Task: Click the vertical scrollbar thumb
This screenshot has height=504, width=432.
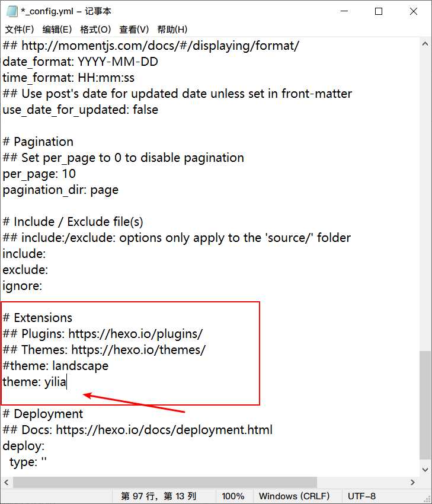Action: tap(425, 403)
